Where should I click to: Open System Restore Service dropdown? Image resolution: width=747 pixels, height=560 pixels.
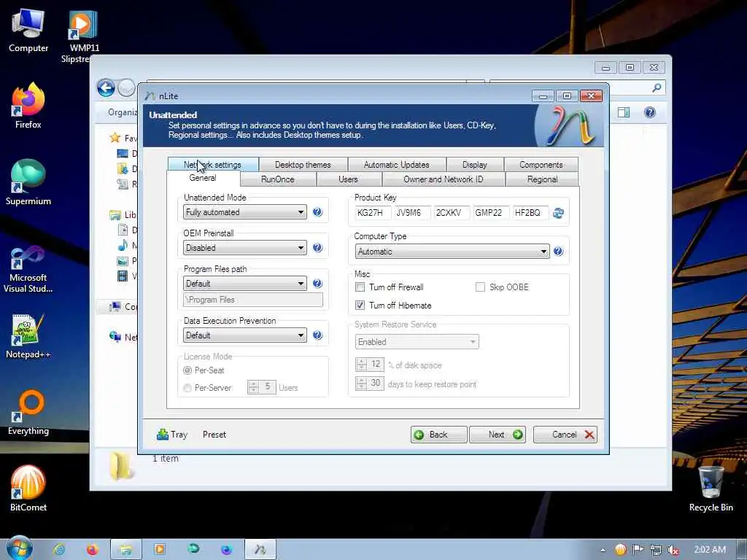[x=417, y=341]
